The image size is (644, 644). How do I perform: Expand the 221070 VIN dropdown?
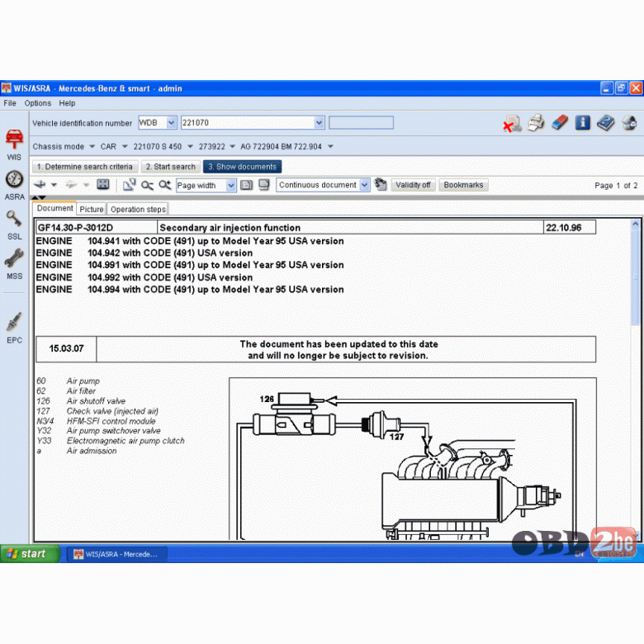(320, 122)
